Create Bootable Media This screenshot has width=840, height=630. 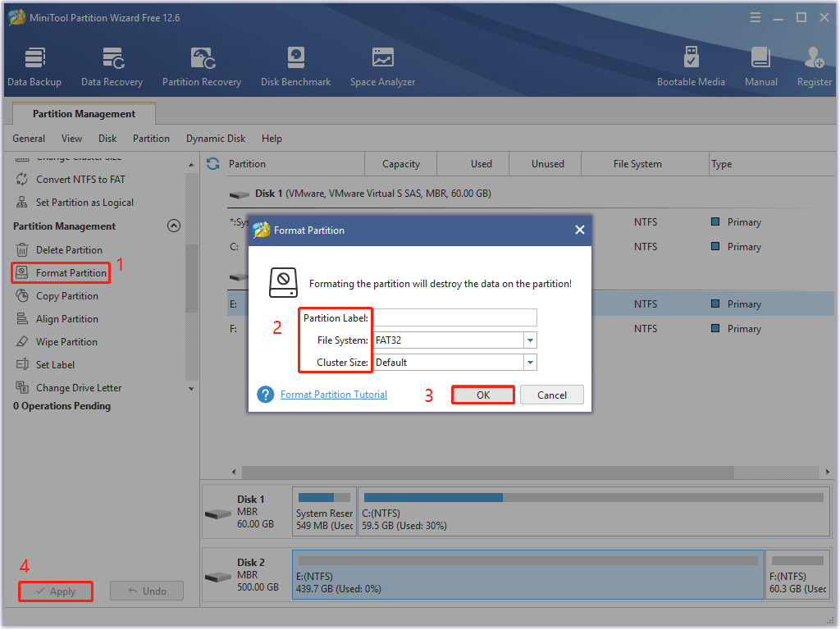[691, 67]
